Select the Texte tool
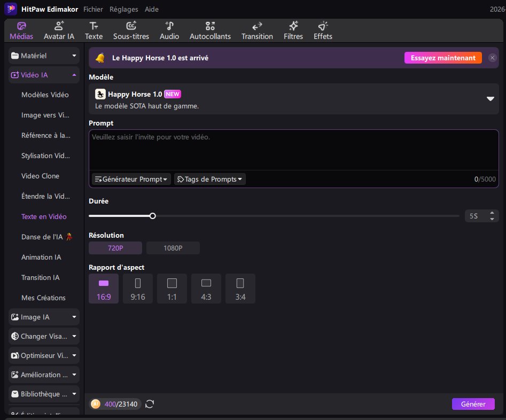Screen dimensions: 506x420 click(x=94, y=30)
